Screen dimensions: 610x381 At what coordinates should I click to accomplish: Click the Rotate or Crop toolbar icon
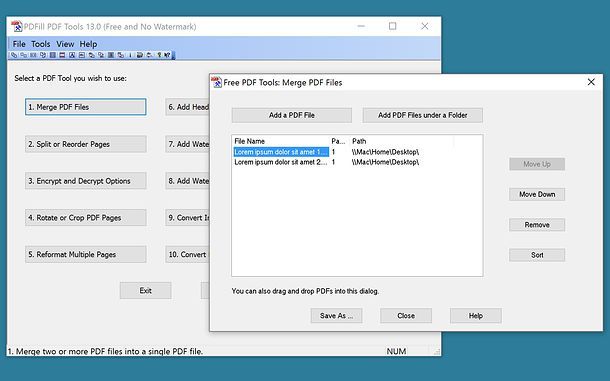[x=43, y=55]
